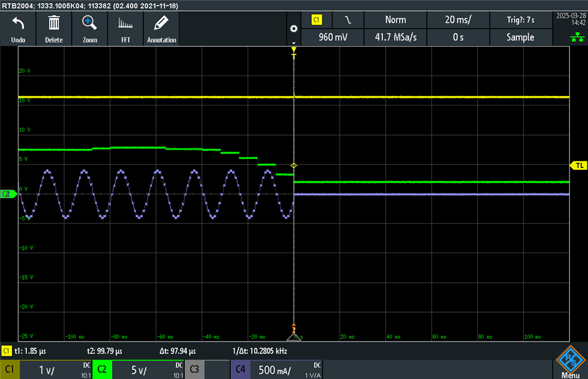This screenshot has width=588, height=379.
Task: Enable channel C3
Action: pyautogui.click(x=194, y=370)
